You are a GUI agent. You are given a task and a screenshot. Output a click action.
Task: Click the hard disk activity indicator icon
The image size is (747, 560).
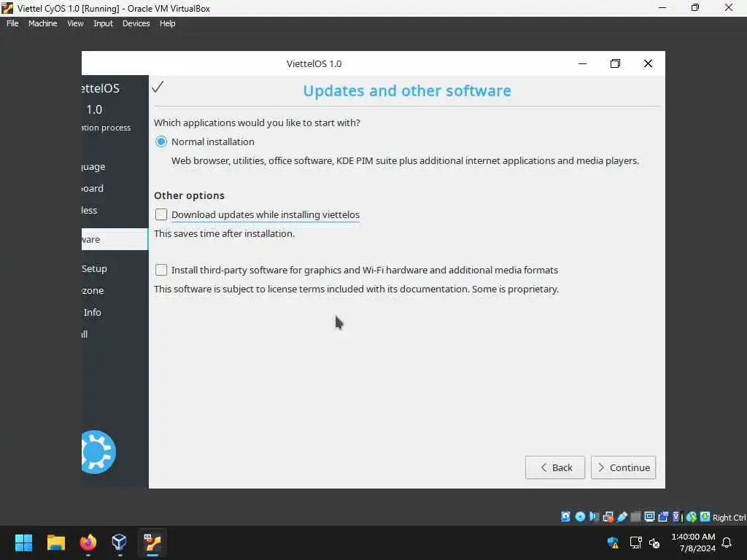coord(565,517)
